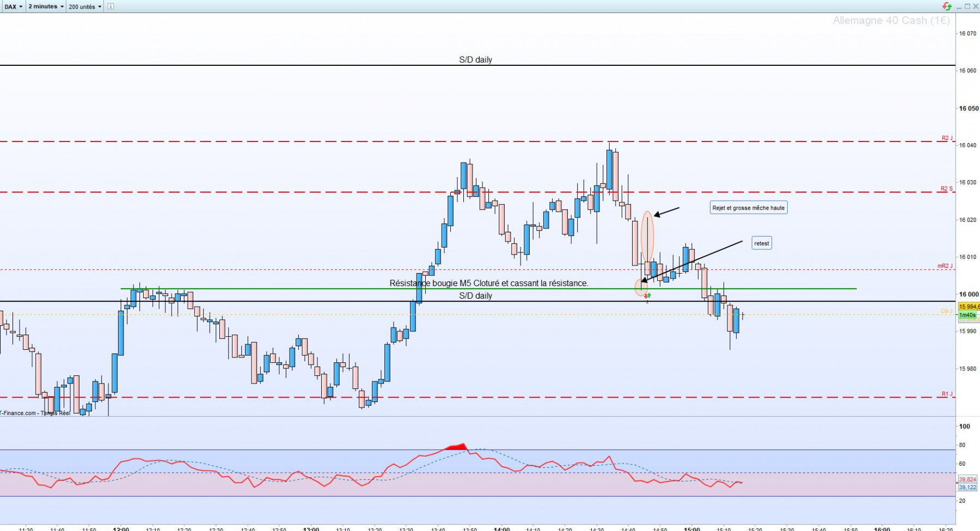
Task: Click the upper S/D daily line label
Action: 475,60
